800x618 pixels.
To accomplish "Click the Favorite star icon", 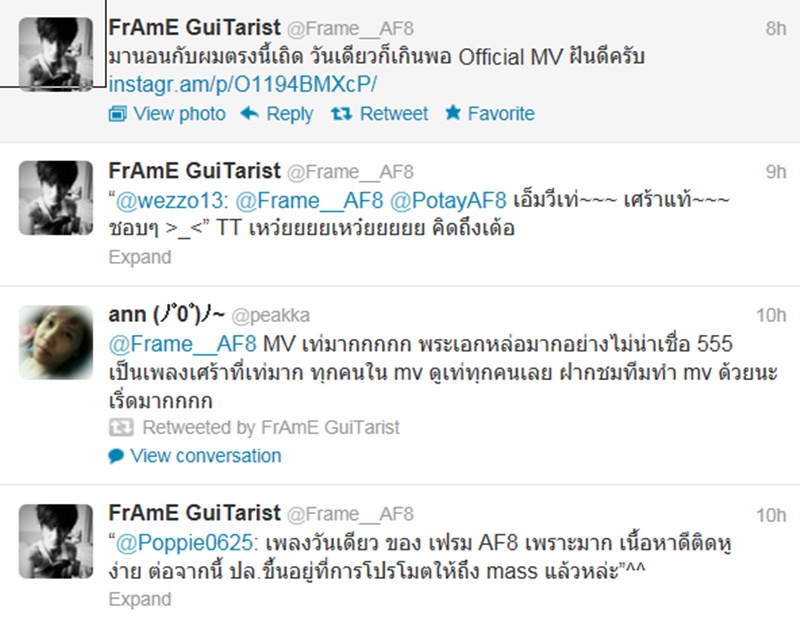I will tap(453, 112).
